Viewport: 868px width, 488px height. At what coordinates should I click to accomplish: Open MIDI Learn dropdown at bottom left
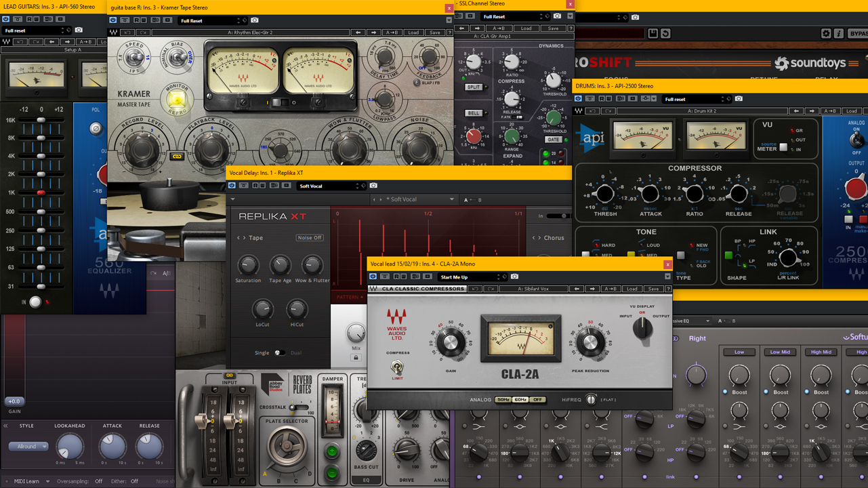32,481
